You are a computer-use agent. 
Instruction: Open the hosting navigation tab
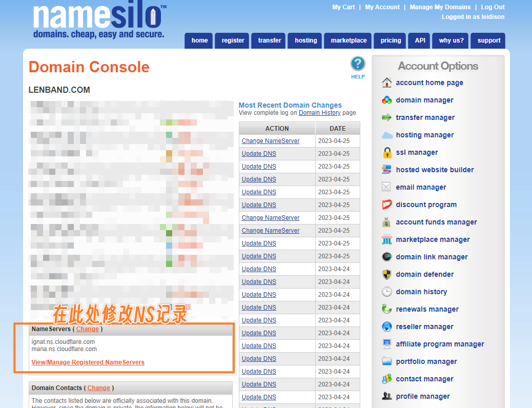coord(305,40)
